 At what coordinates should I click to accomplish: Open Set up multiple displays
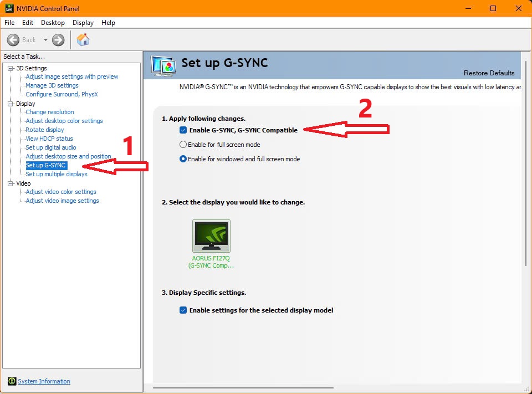[57, 174]
